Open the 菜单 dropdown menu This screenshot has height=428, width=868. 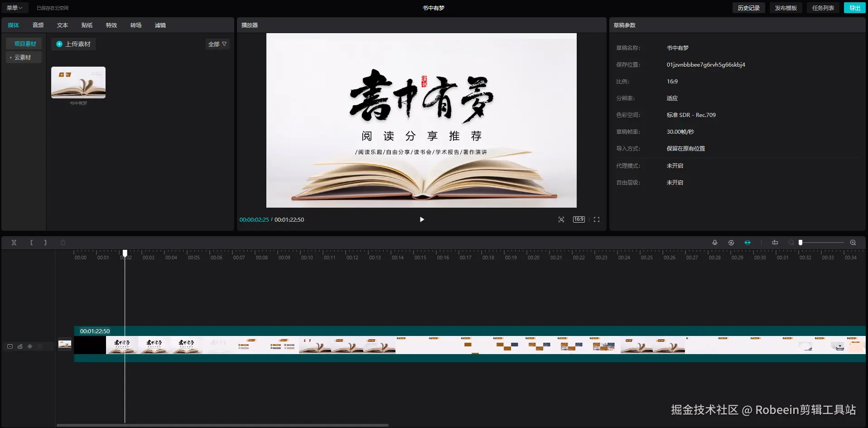point(14,8)
